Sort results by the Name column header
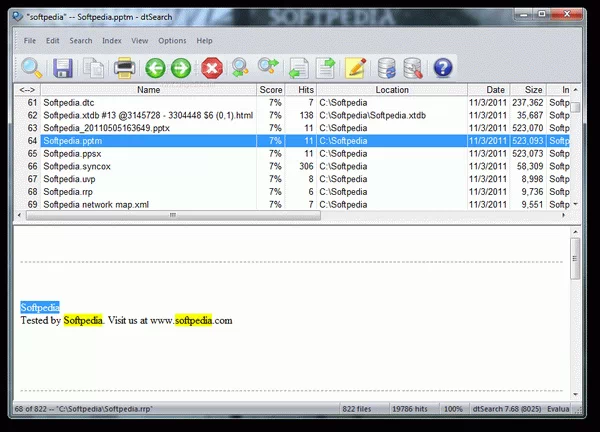 (148, 90)
